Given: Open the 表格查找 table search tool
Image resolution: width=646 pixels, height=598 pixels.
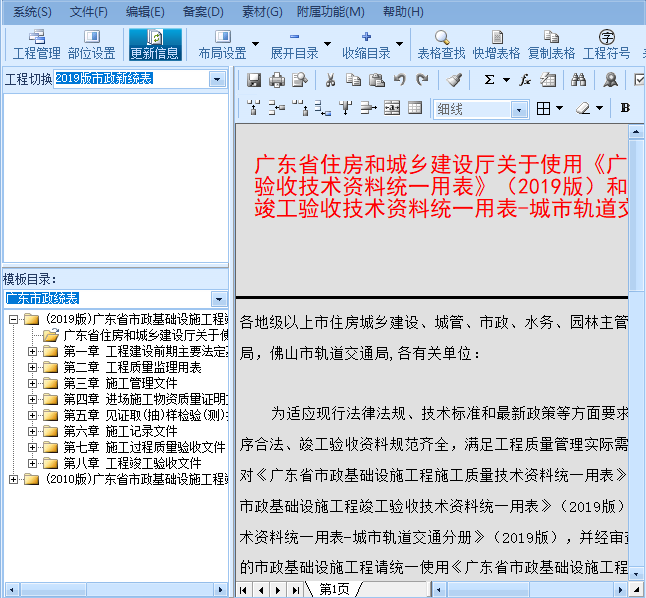Looking at the screenshot, I should (x=440, y=45).
